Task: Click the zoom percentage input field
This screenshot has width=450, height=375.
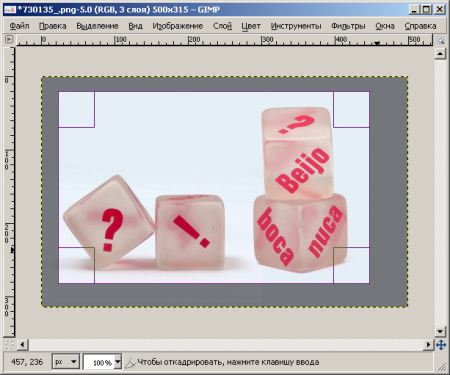Action: pos(99,362)
